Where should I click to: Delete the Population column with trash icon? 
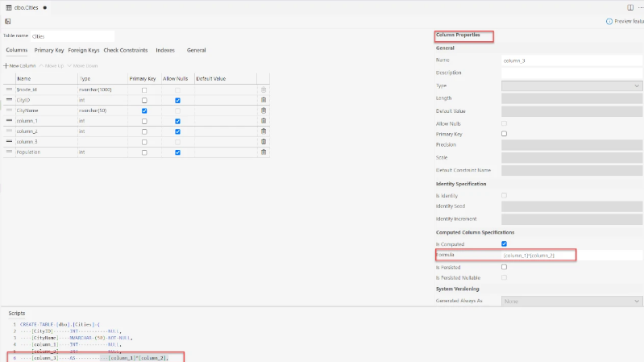pos(264,152)
